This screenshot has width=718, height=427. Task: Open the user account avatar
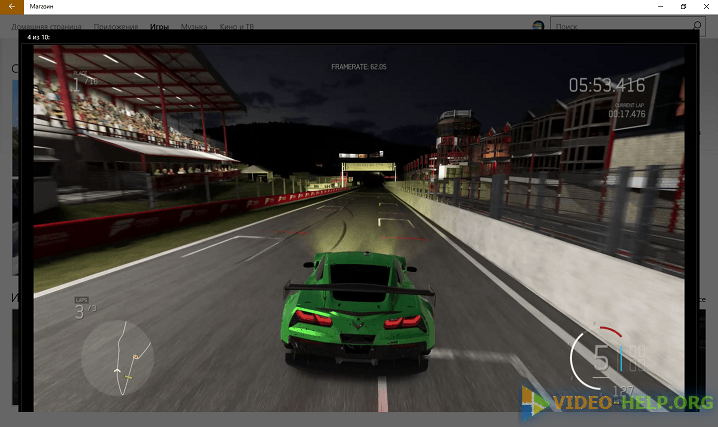(x=539, y=26)
